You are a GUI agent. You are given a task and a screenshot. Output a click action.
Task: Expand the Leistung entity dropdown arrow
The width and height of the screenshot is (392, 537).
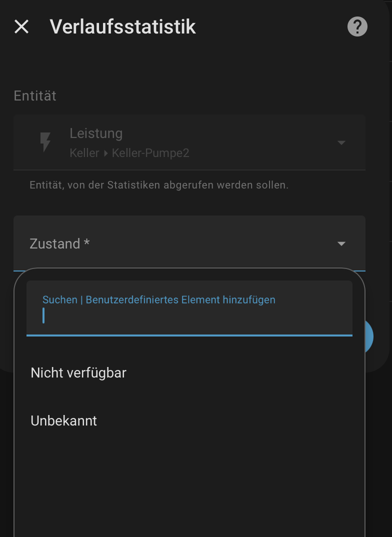pyautogui.click(x=341, y=142)
